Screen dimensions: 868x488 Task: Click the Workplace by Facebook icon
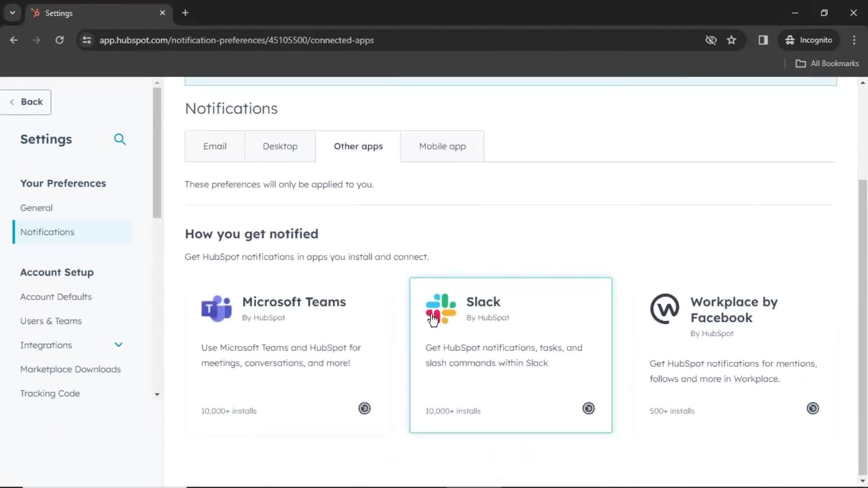tap(665, 309)
